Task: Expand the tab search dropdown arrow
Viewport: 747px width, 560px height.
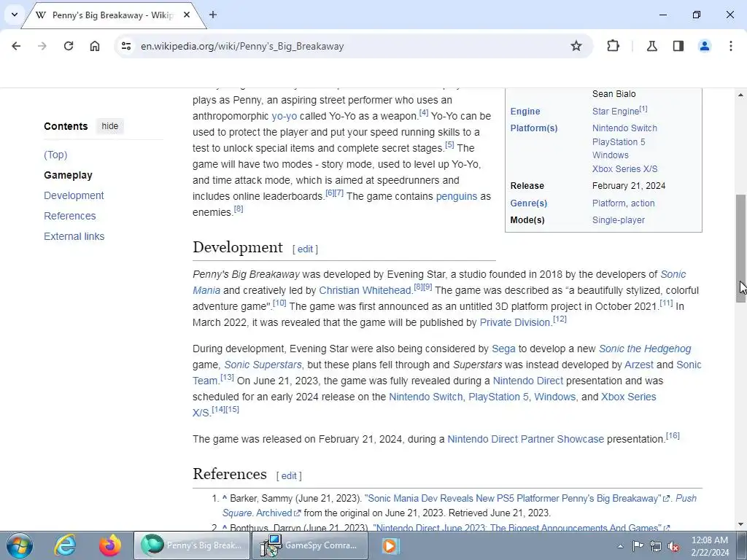Action: tap(15, 15)
